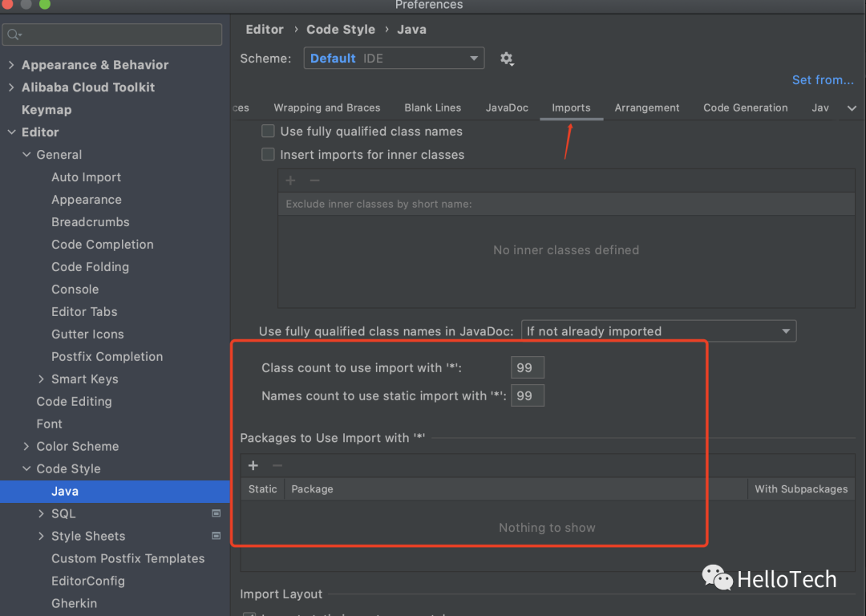Show hidden tabs with the overflow chevron

pyautogui.click(x=852, y=108)
